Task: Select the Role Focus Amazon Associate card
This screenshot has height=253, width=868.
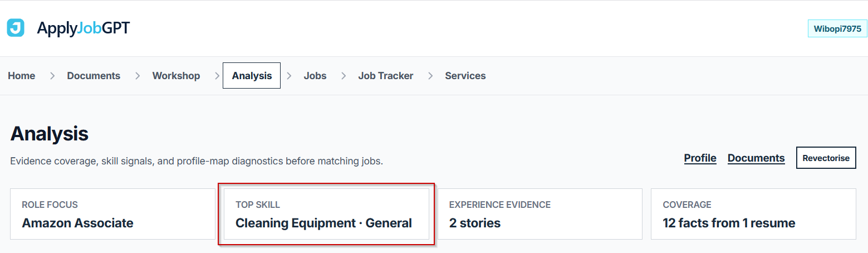Action: click(112, 214)
